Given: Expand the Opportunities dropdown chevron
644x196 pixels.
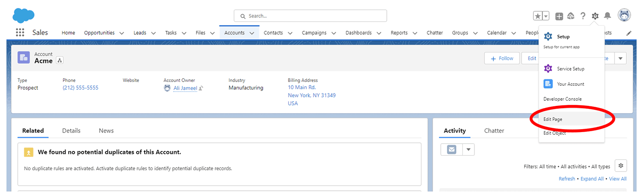Looking at the screenshot, I should (x=122, y=33).
